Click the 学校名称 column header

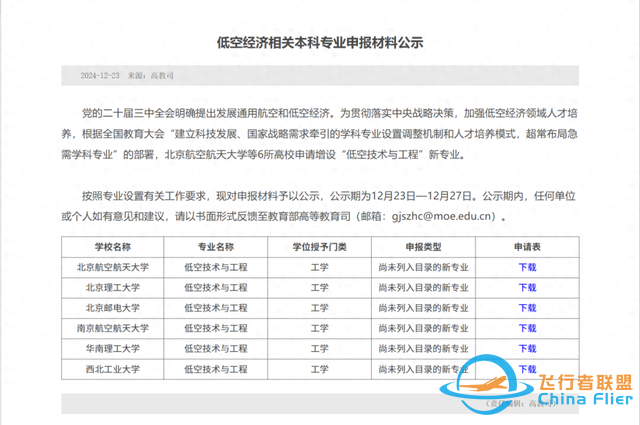[x=113, y=247]
